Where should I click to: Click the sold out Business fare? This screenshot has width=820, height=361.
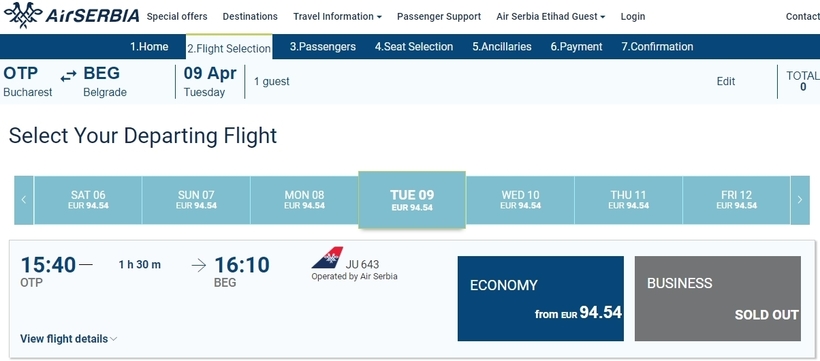tap(718, 298)
